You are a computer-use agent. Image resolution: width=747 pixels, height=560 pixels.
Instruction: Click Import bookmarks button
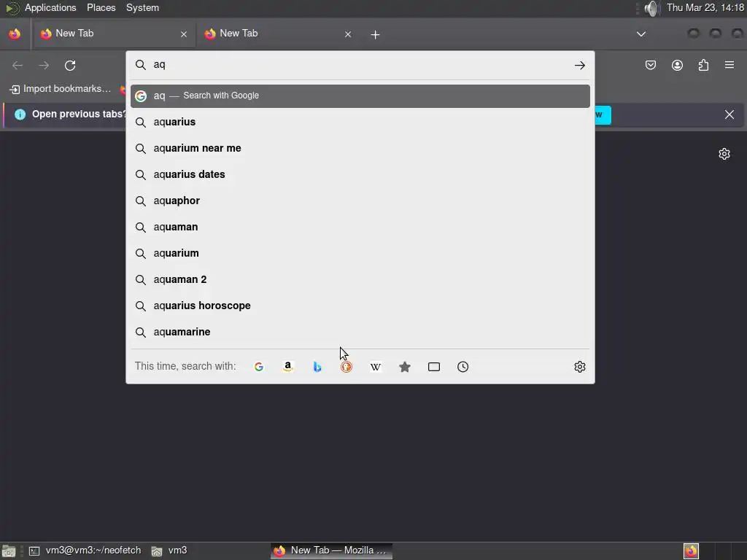(60, 89)
